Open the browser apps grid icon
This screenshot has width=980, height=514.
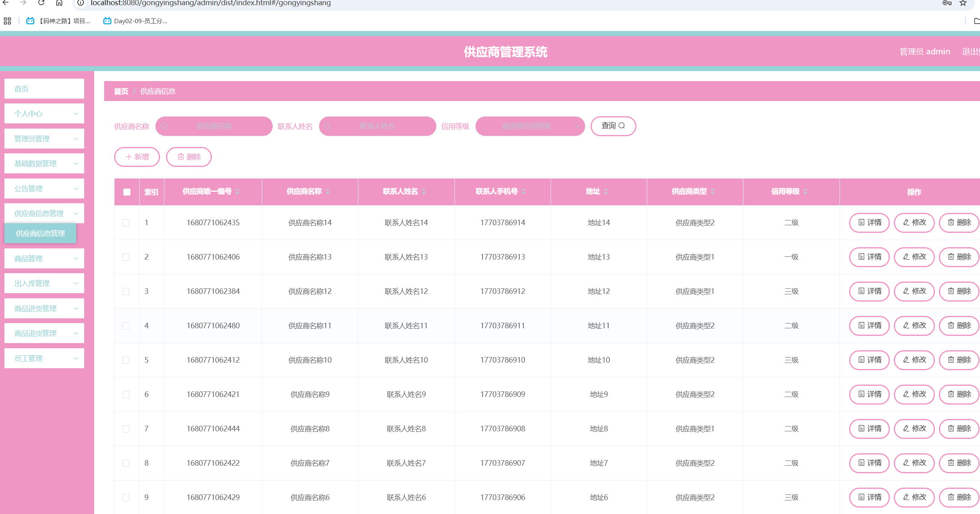[x=7, y=21]
